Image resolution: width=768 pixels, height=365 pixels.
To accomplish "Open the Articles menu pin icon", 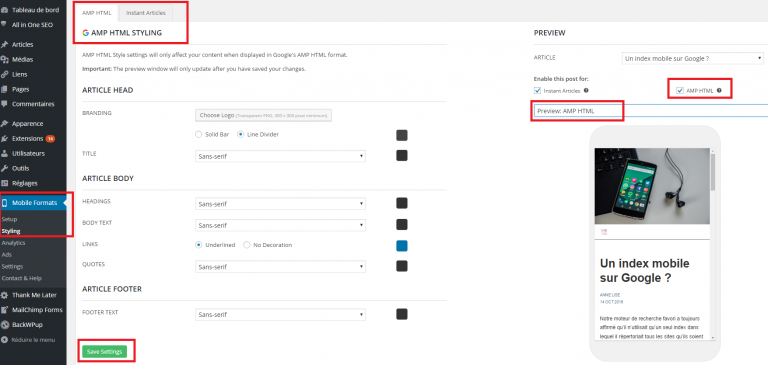I will point(5,45).
